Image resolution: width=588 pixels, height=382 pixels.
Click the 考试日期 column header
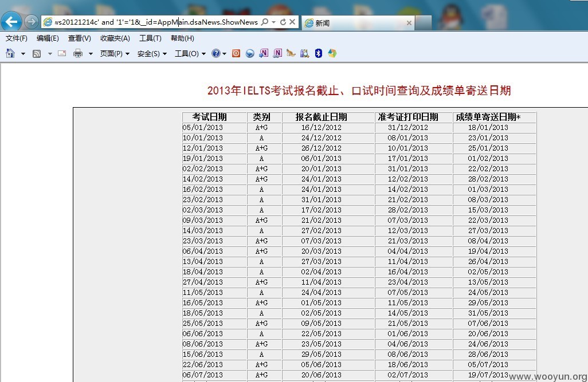[x=210, y=117]
